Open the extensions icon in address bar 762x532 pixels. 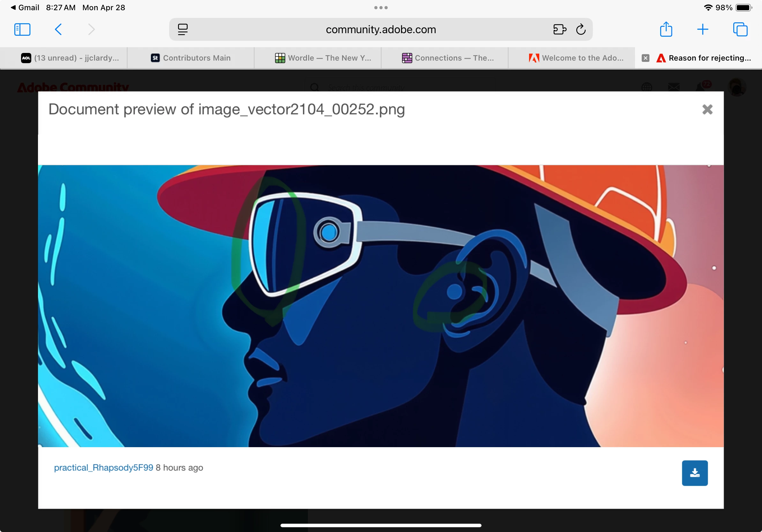pos(559,30)
